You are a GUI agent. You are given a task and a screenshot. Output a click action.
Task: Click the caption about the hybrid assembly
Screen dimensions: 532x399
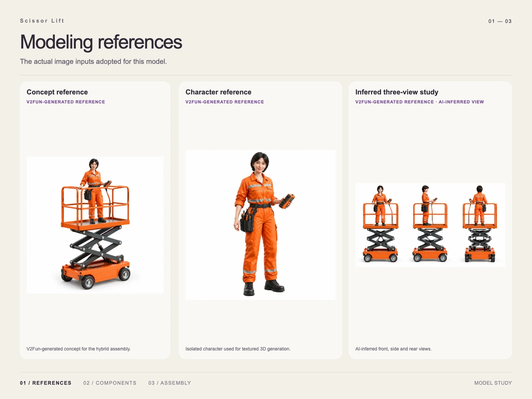coord(79,349)
